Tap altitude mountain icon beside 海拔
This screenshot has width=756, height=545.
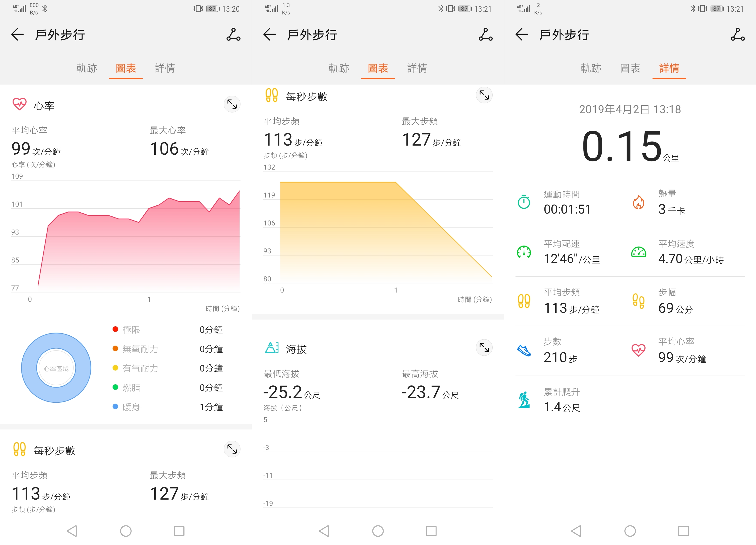click(272, 348)
